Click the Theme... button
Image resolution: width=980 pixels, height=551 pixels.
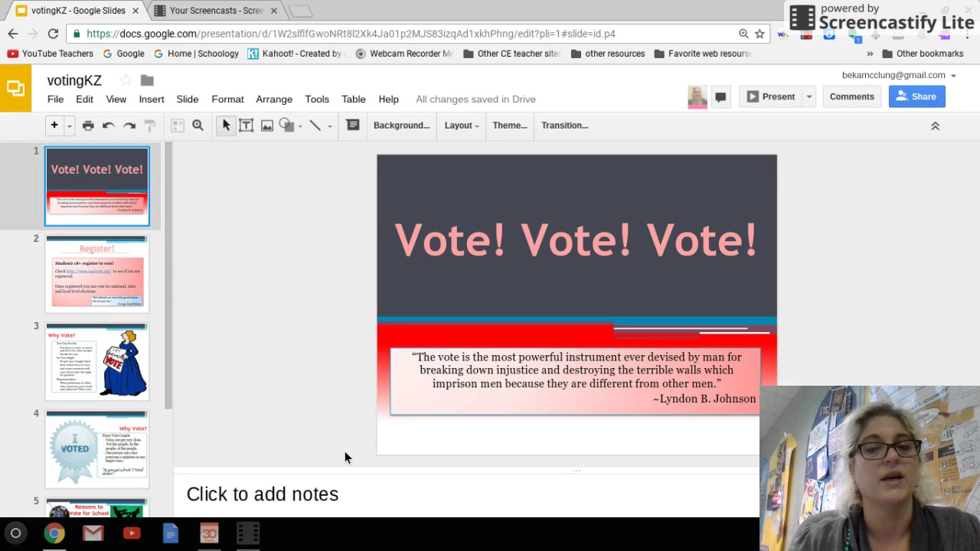510,126
